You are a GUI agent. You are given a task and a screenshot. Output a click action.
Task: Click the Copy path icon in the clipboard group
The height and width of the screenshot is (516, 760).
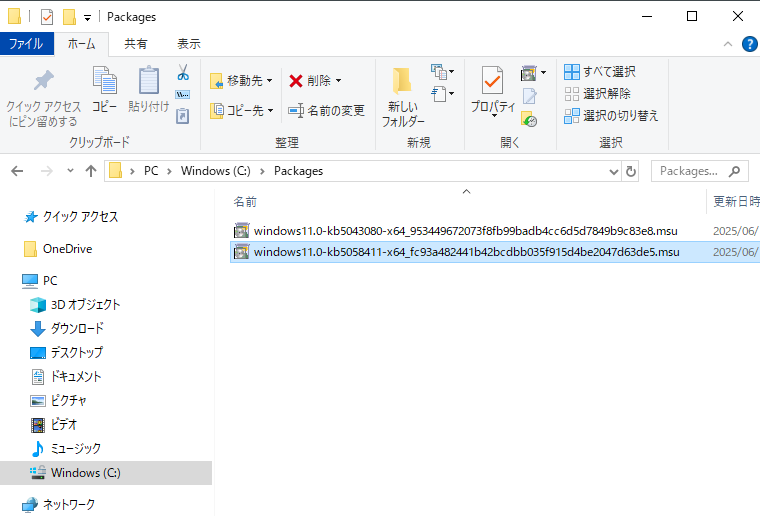(183, 94)
